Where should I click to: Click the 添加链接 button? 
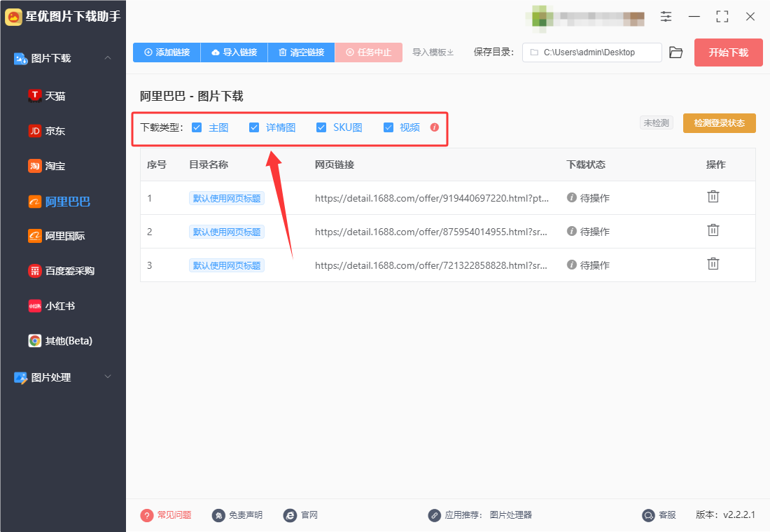pyautogui.click(x=167, y=52)
